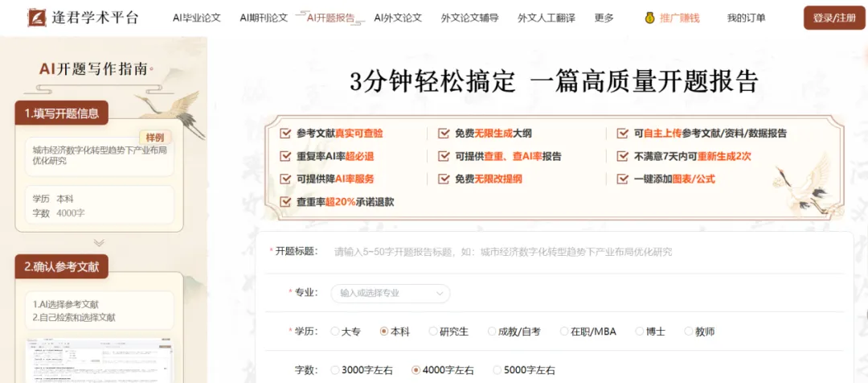
Task: Choose 4000字左右 word count option
Action: click(416, 369)
